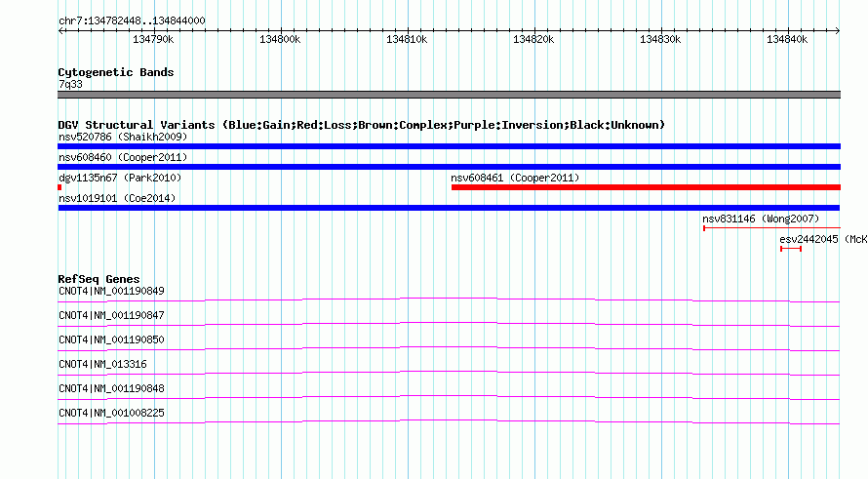This screenshot has height=479, width=868.
Task: Select the CNOT4|NM_001190848 transcript label
Action: tap(111, 388)
